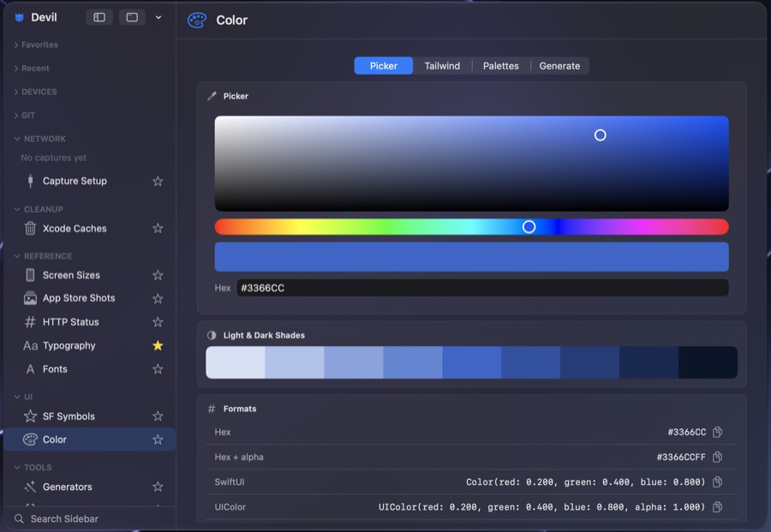Unfavorite Typography via its gold star
Viewport: 771px width, 532px height.
pos(158,345)
